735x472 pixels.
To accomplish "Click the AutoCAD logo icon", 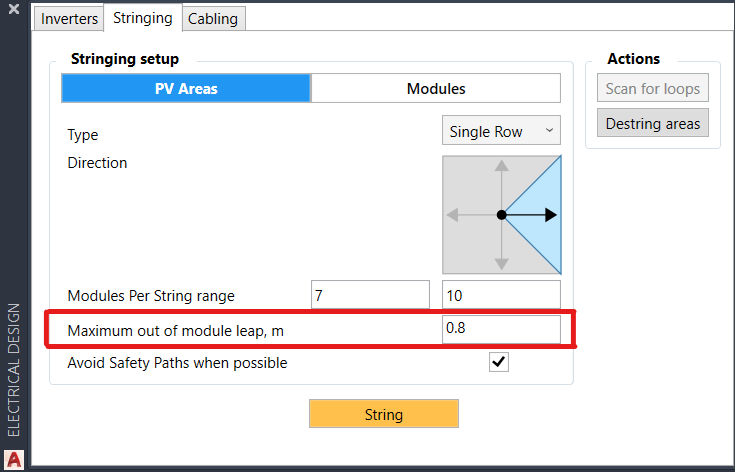I will pos(14,460).
